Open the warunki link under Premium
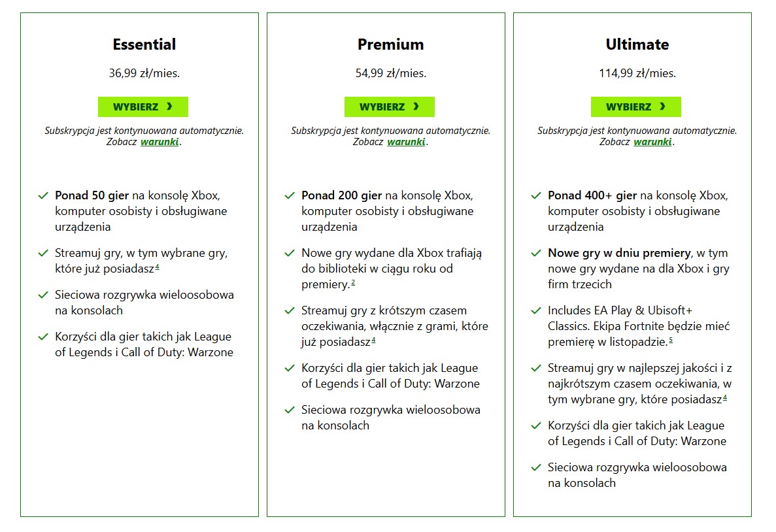Viewport: 776px width, 532px height. (x=406, y=142)
